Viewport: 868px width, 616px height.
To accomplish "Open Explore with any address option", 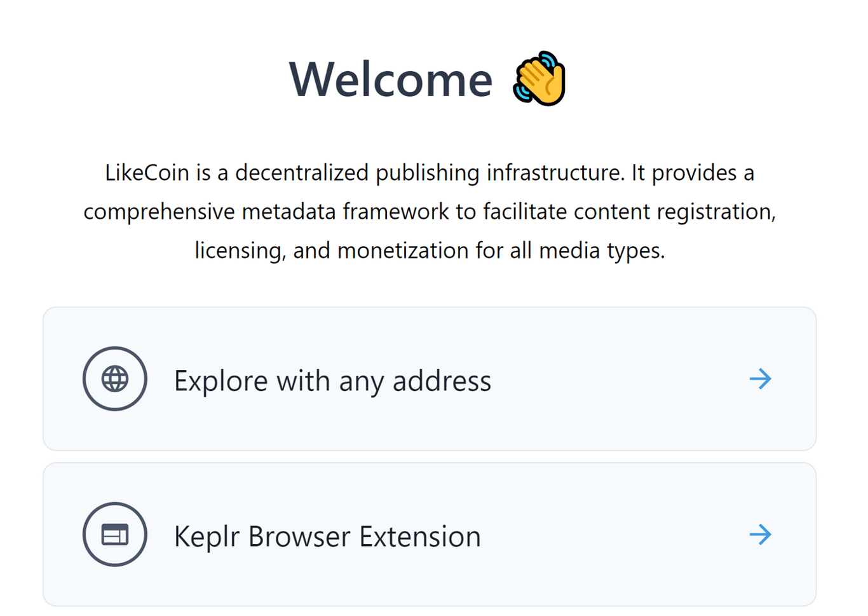I will click(430, 379).
